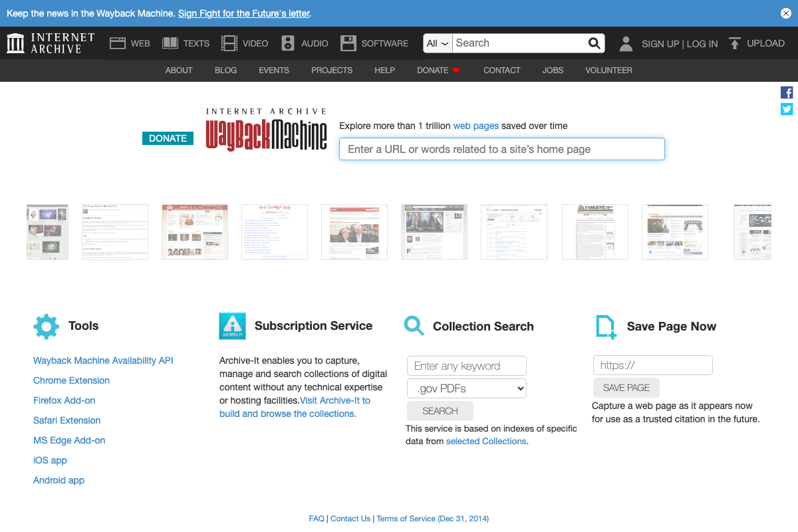Open the VOLUNTEER menu item
798x532 pixels.
[609, 70]
